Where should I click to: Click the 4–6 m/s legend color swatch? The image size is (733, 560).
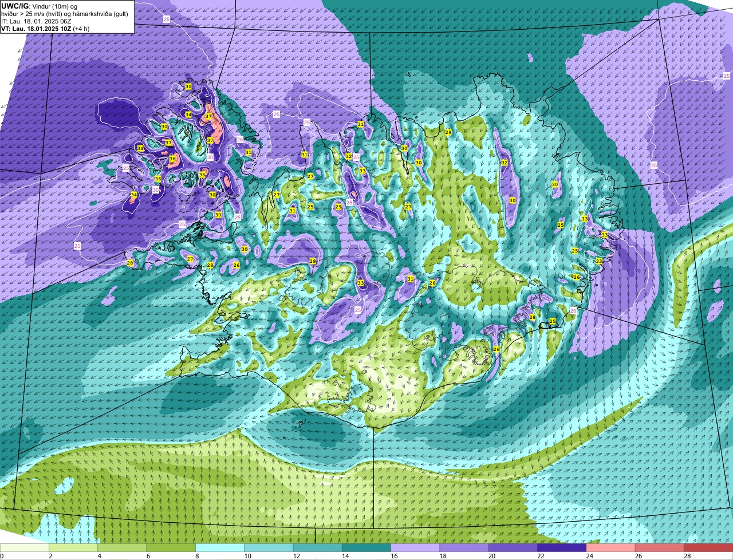123,548
